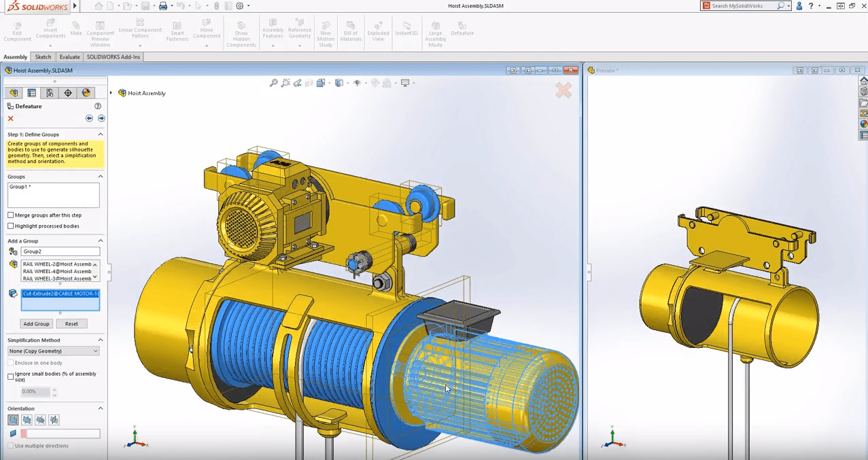Collapse Step 1: Define Groups section

101,135
